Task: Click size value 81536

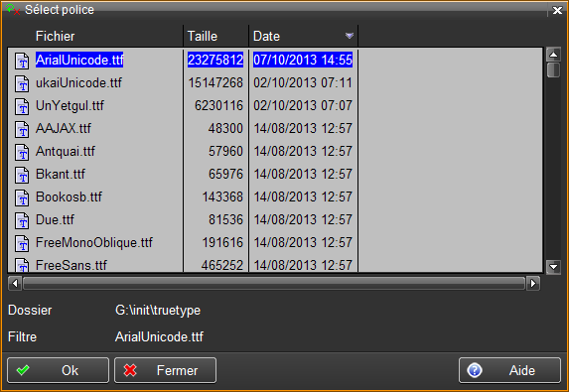Action: [x=225, y=219]
